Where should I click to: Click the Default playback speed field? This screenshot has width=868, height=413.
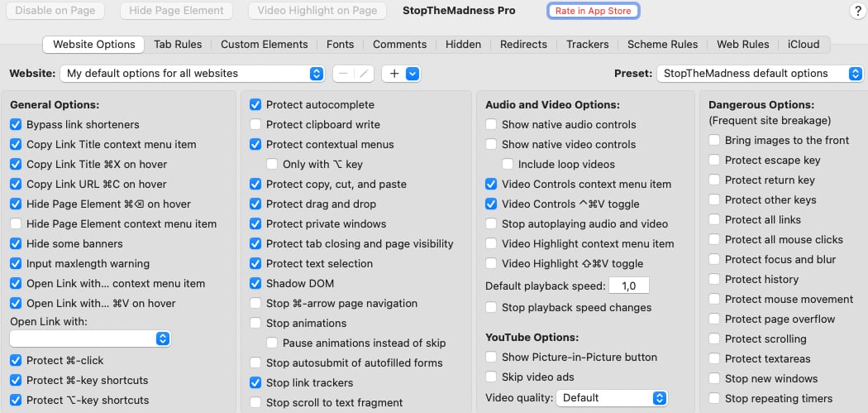point(629,286)
